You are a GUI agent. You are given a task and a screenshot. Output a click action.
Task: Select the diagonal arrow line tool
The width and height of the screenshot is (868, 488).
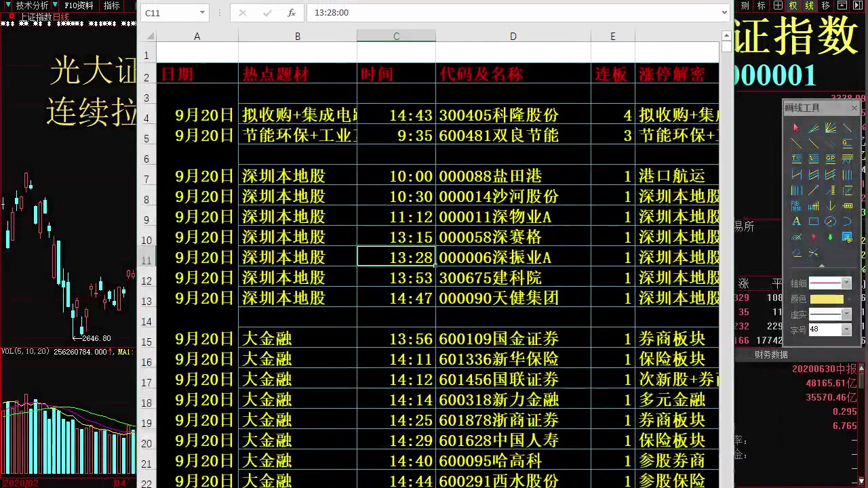pos(814,190)
